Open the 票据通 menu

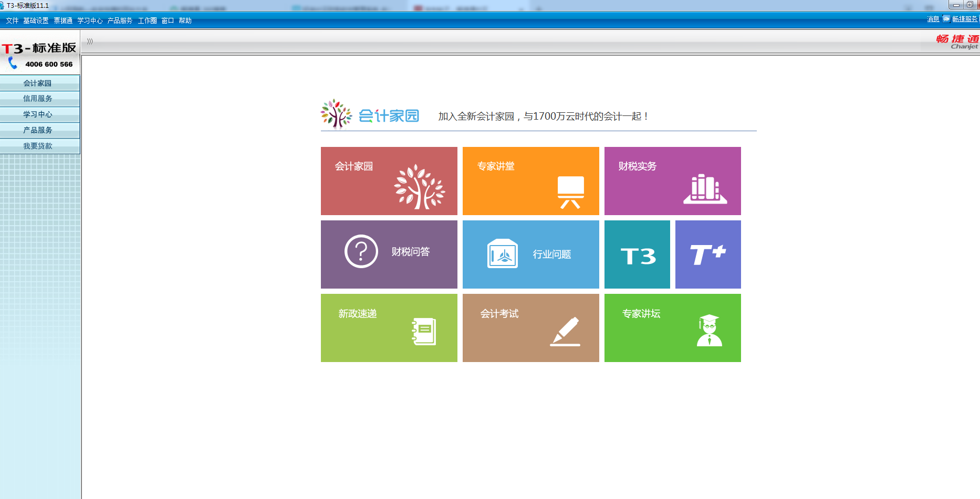(63, 20)
